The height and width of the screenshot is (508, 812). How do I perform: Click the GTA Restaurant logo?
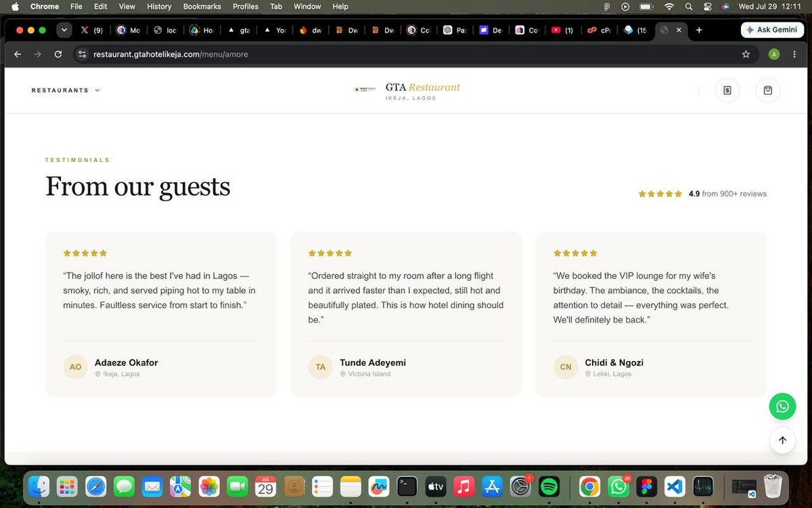pos(407,91)
